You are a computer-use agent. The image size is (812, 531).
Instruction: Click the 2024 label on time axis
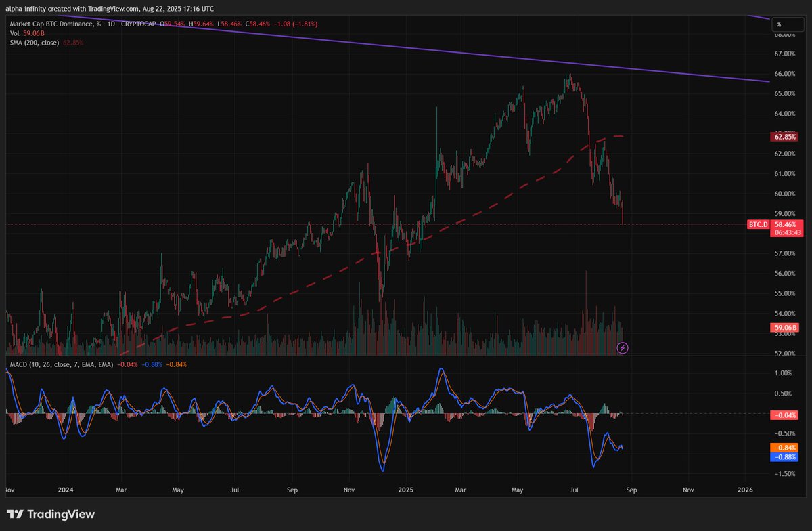66,489
